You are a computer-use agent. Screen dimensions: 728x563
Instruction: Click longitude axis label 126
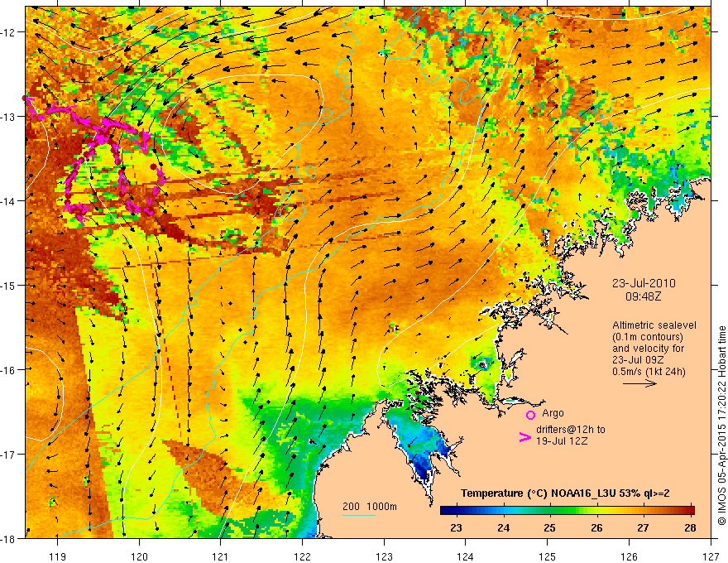coord(629,556)
